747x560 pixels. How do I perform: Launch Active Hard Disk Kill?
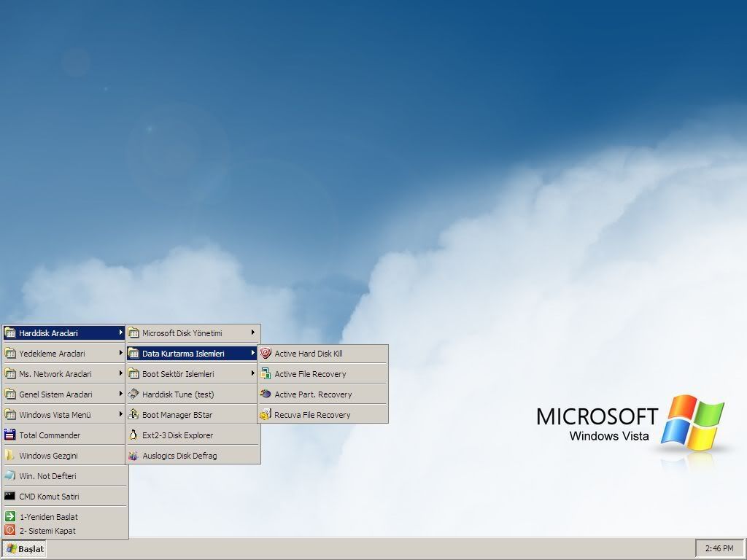[x=322, y=354]
